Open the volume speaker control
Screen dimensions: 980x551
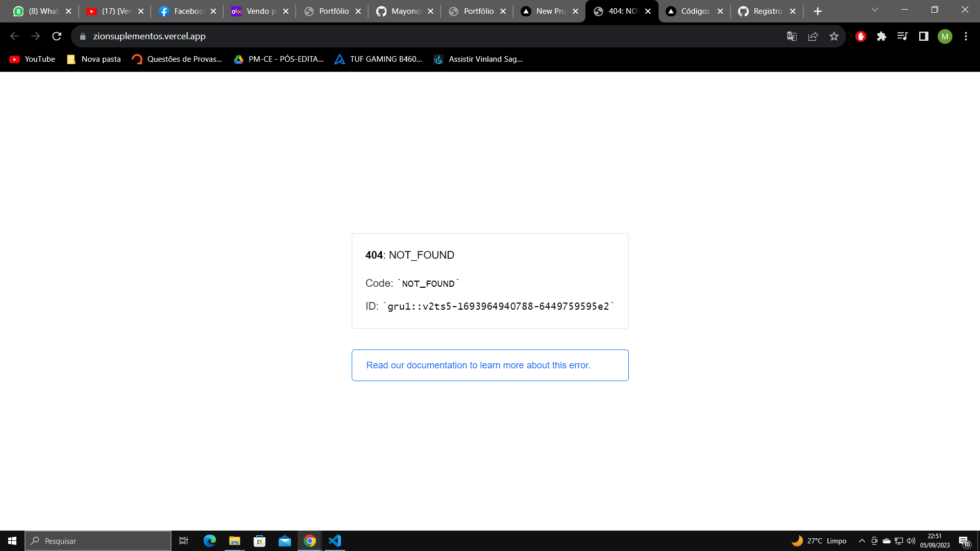(x=911, y=541)
